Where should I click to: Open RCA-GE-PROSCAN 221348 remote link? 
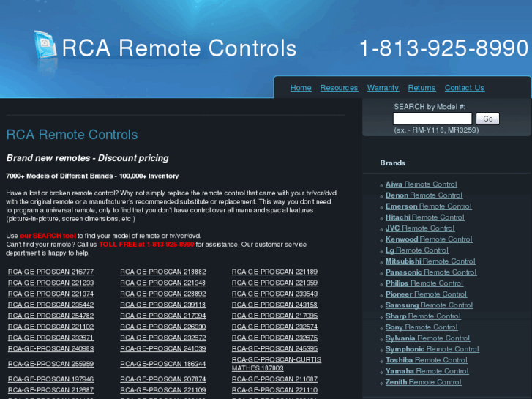coord(163,283)
